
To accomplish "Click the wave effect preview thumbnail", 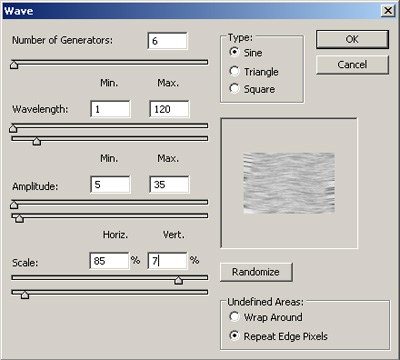I will tap(289, 183).
